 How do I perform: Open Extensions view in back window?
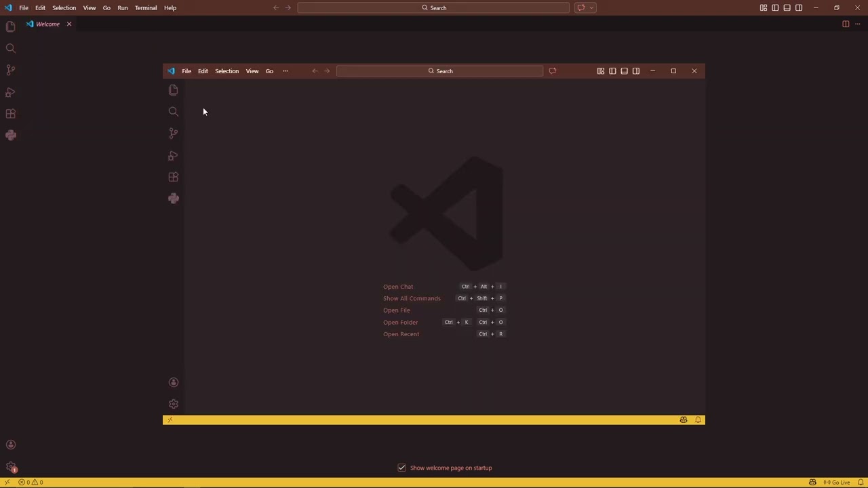coord(10,113)
